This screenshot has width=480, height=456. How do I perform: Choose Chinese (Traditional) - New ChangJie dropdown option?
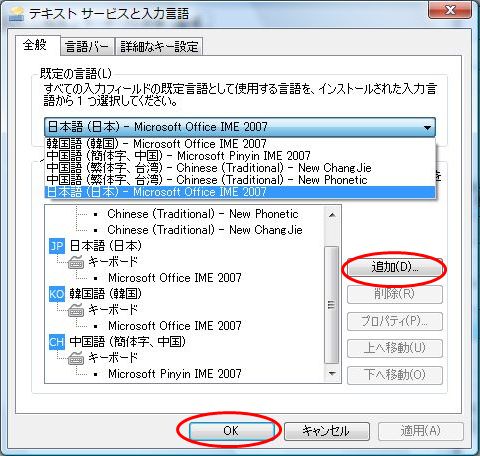coord(240,168)
